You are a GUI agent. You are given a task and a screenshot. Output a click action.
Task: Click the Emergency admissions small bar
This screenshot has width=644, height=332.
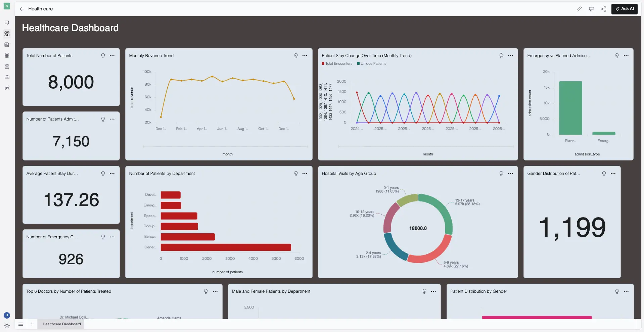pos(604,133)
